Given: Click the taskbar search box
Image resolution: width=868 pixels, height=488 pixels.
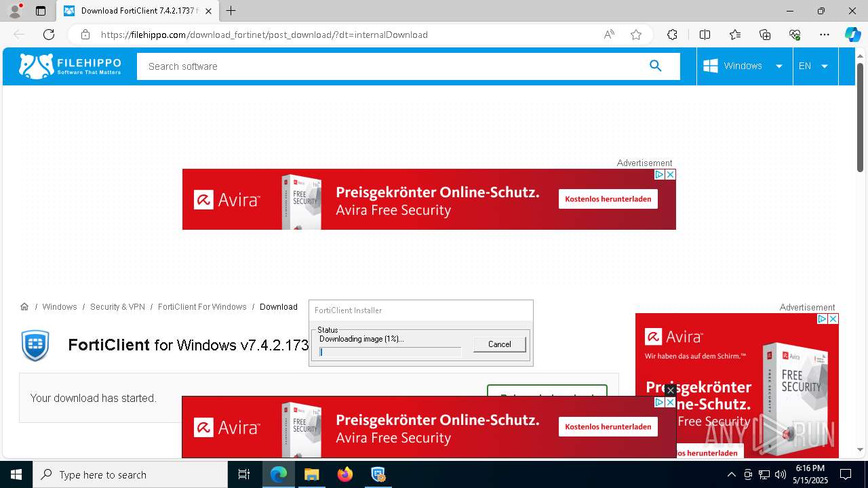Looking at the screenshot, I should click(x=130, y=474).
